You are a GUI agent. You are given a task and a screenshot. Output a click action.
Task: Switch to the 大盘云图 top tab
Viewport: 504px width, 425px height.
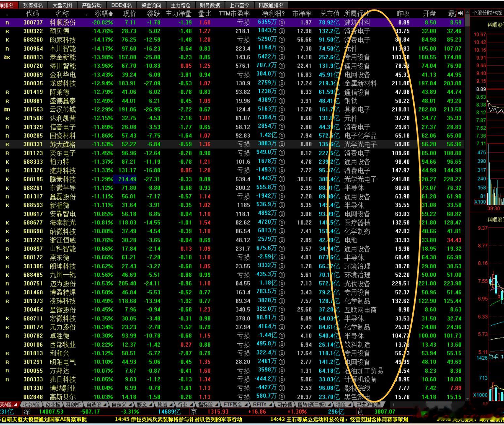pyautogui.click(x=62, y=5)
